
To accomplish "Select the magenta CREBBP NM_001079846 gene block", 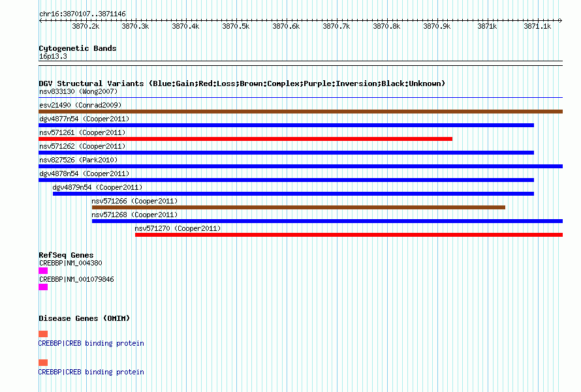I will tap(43, 287).
